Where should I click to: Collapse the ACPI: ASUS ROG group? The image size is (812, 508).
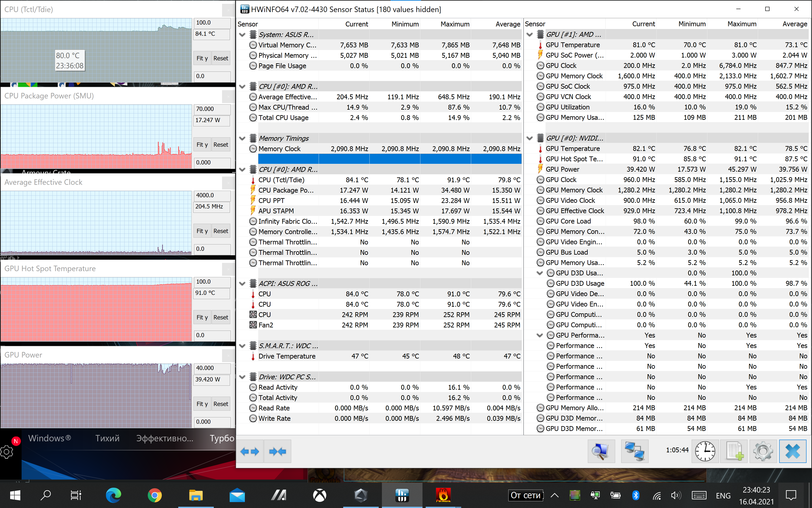[242, 284]
